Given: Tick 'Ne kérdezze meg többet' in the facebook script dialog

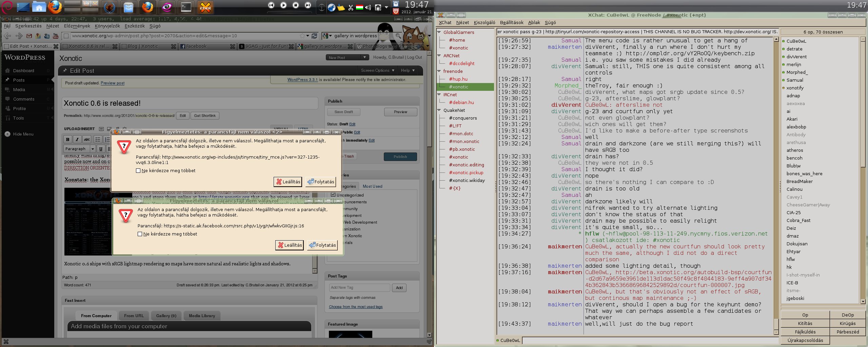Looking at the screenshot, I should click(x=140, y=234).
